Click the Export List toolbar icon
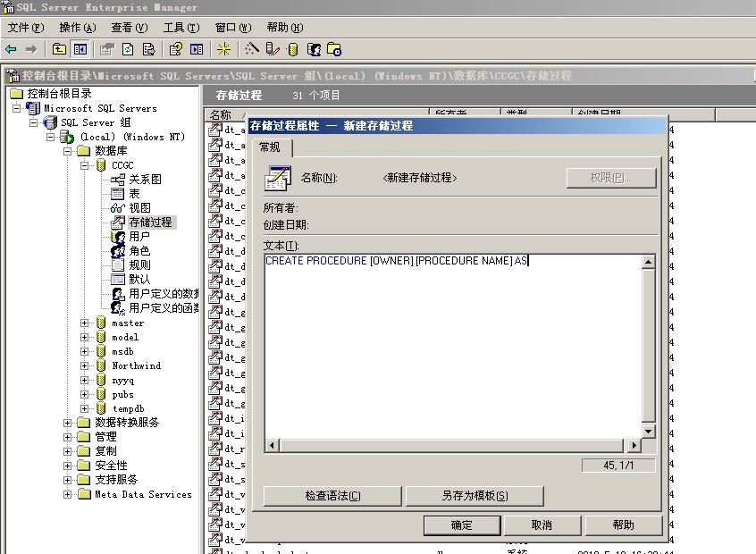Screen dimensions: 756x554 click(x=149, y=49)
